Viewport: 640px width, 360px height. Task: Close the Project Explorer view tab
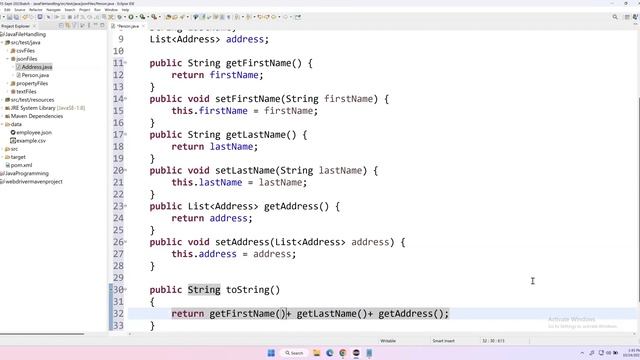click(34, 26)
